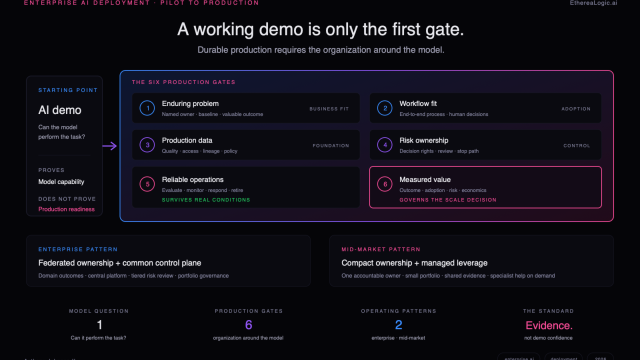Click "Evaluate · monitor · respond · retire" line
640x360 pixels.
(202, 190)
